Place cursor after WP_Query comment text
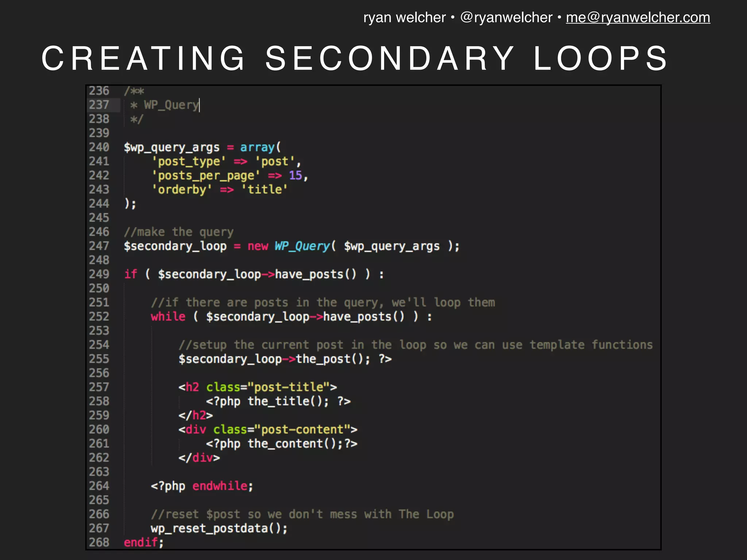This screenshot has height=560, width=747. click(199, 105)
